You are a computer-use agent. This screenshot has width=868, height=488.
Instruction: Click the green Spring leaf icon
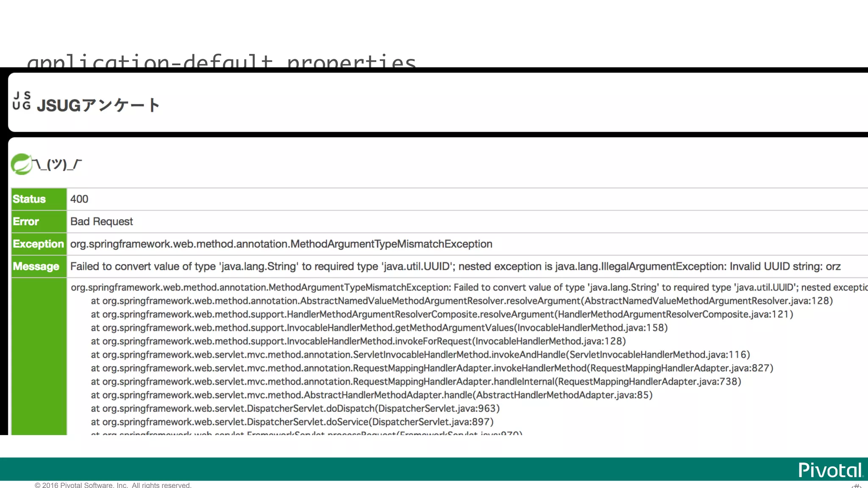pyautogui.click(x=21, y=164)
